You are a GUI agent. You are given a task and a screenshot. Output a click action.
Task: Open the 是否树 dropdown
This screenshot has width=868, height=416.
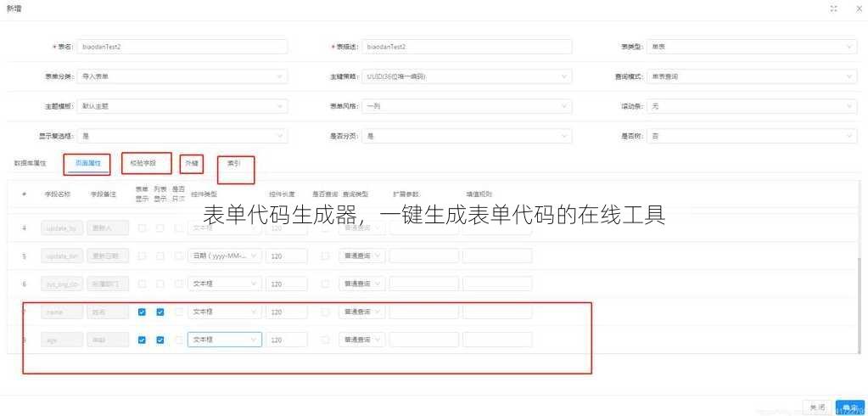coord(752,136)
